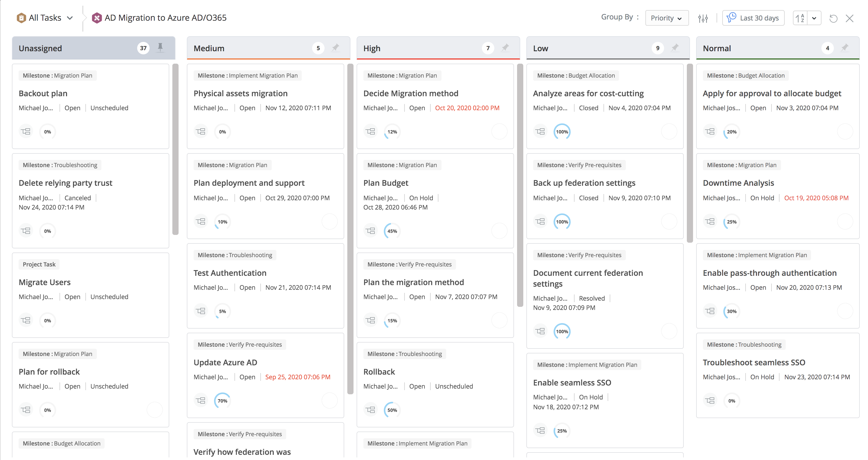
Task: Click subtask icon on Decide Migration method card
Action: 370,131
